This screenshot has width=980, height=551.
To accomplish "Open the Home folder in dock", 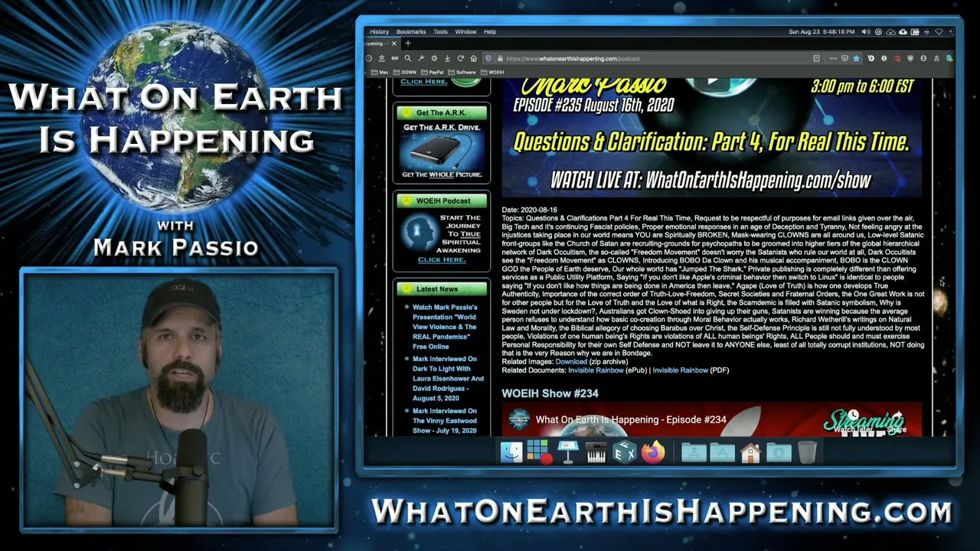I will (x=750, y=453).
